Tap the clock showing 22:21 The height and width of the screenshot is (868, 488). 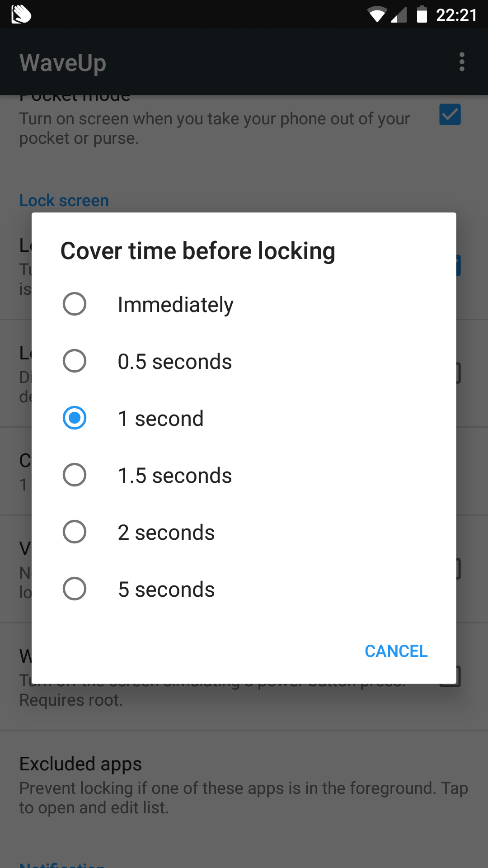456,15
